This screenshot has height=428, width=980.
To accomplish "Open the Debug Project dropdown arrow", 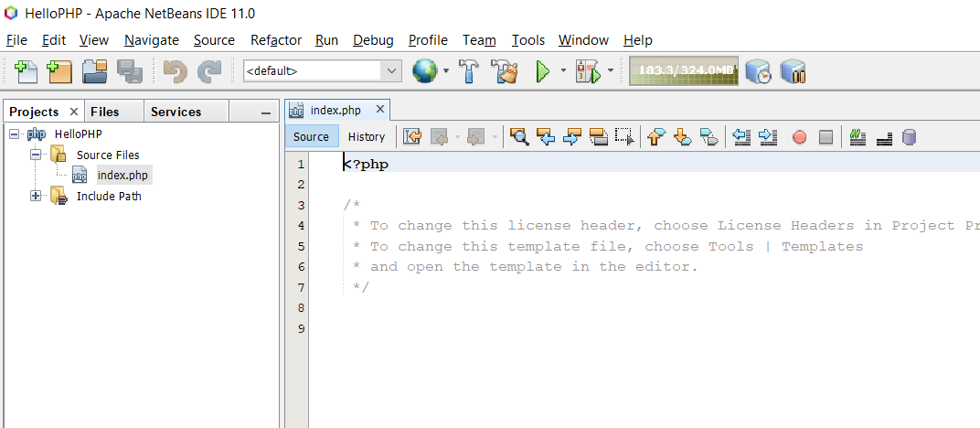I will pyautogui.click(x=611, y=70).
